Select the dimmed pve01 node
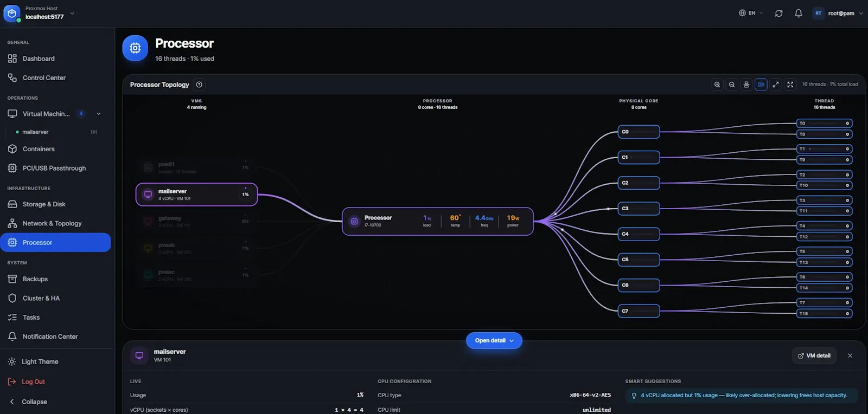Image resolution: width=868 pixels, height=414 pixels. pyautogui.click(x=196, y=167)
